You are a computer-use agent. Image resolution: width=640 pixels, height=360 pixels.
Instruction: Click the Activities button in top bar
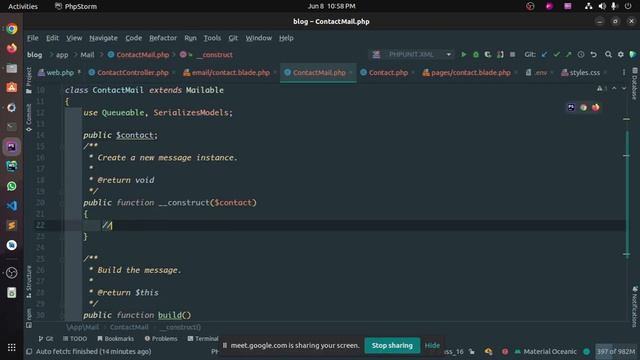point(23,6)
